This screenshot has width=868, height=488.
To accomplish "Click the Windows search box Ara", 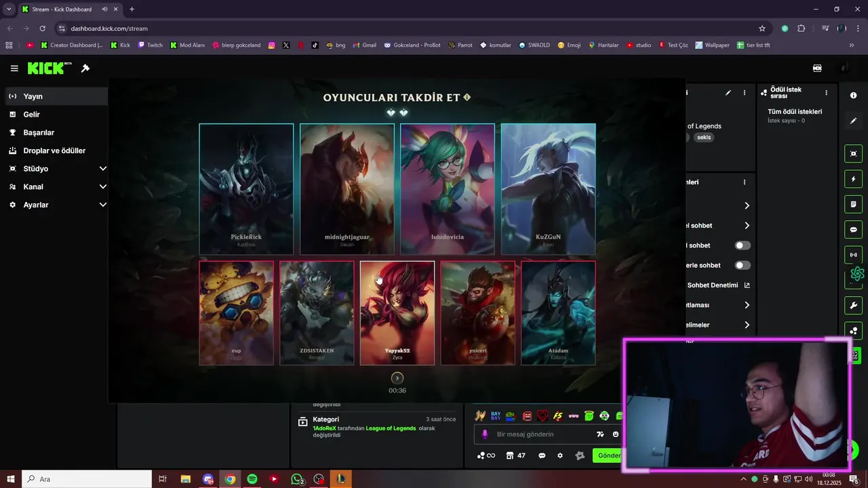I will [x=87, y=479].
